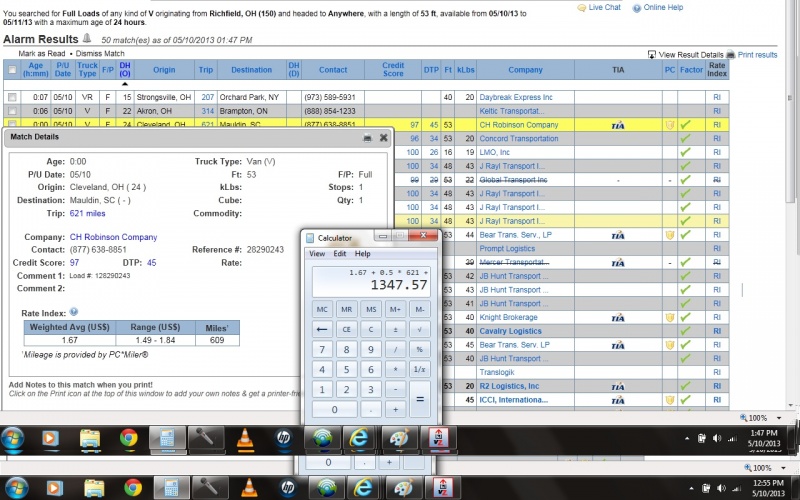800x500 pixels.
Task: Open the 621 miles trip link
Action: tap(88, 213)
